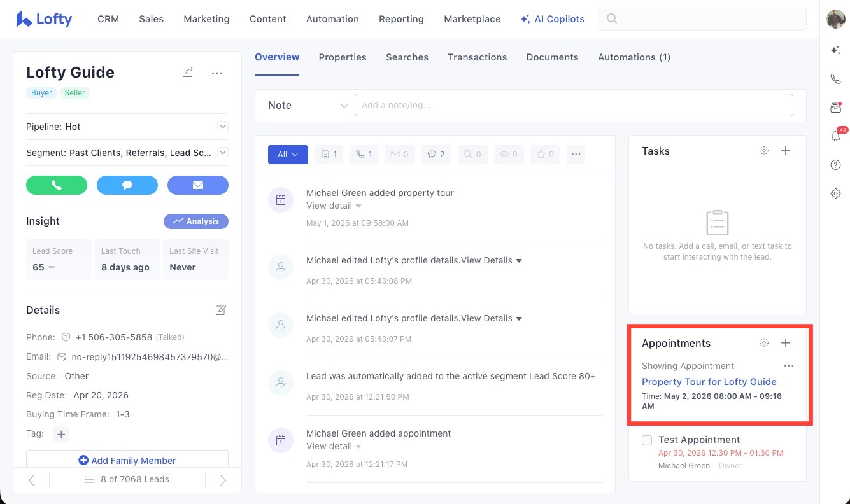
Task: Open Appointments settings gear
Action: click(x=764, y=343)
